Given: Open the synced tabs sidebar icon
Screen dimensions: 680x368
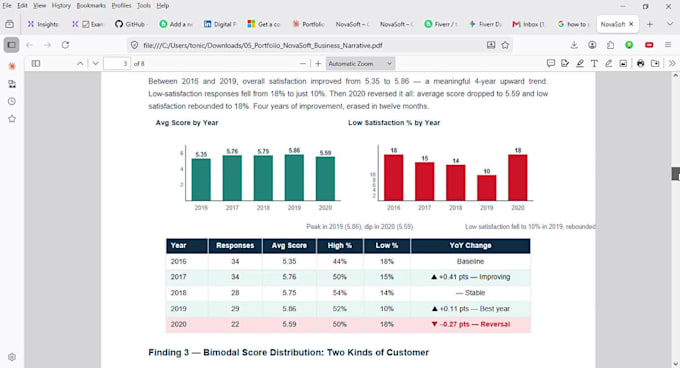Looking at the screenshot, I should pyautogui.click(x=12, y=84).
